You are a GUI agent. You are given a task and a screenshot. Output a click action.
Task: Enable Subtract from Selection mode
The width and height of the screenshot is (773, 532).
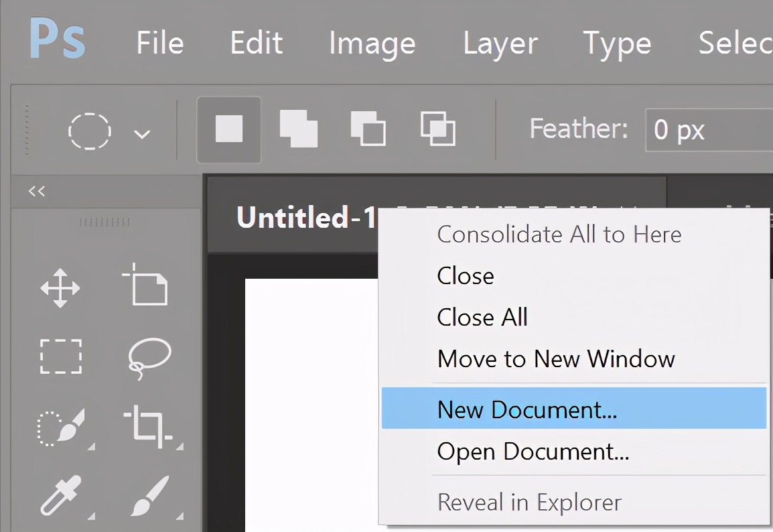[367, 130]
